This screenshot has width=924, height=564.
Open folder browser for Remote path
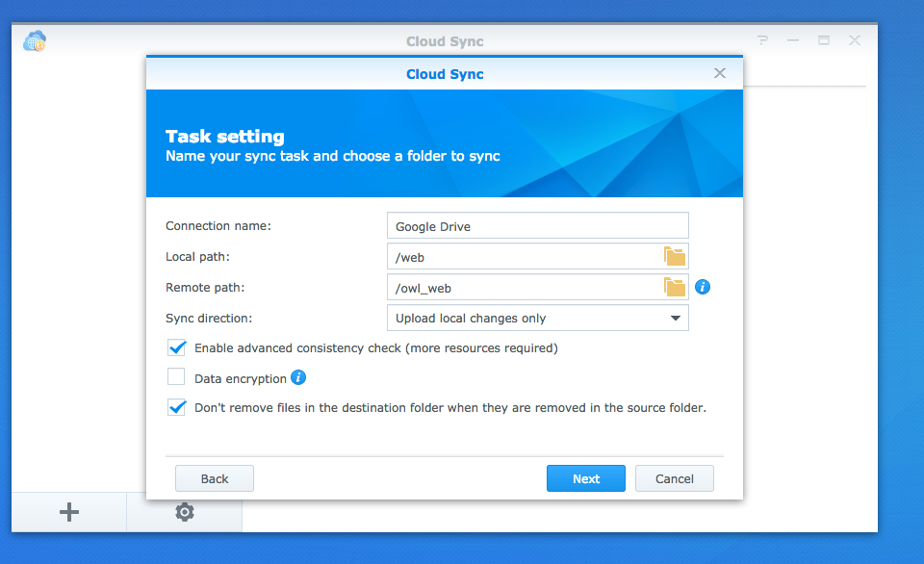tap(674, 287)
